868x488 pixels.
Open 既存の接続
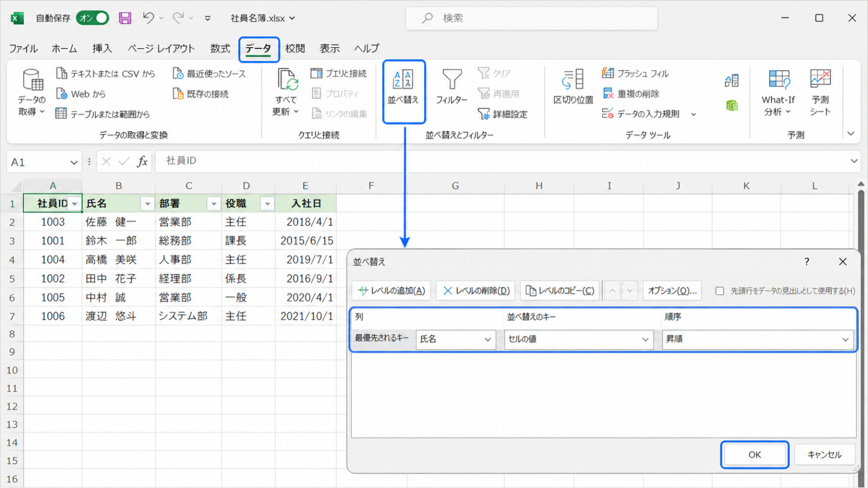click(x=201, y=94)
